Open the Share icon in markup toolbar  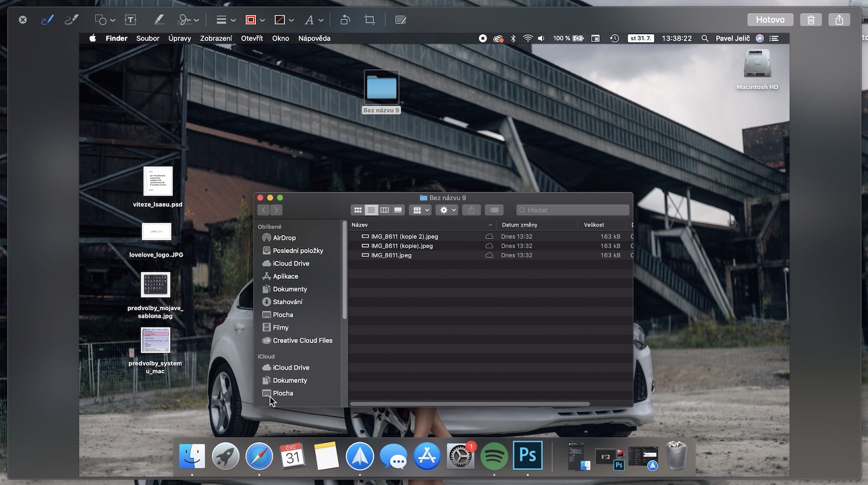click(x=839, y=20)
